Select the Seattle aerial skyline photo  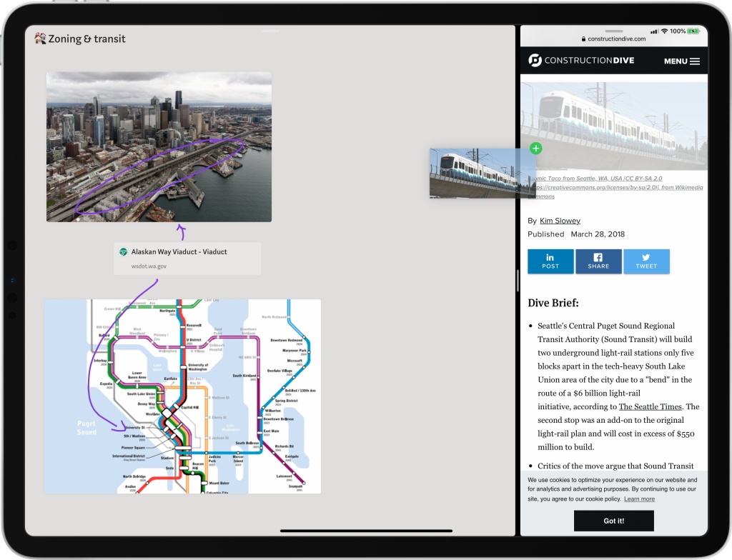tap(159, 147)
